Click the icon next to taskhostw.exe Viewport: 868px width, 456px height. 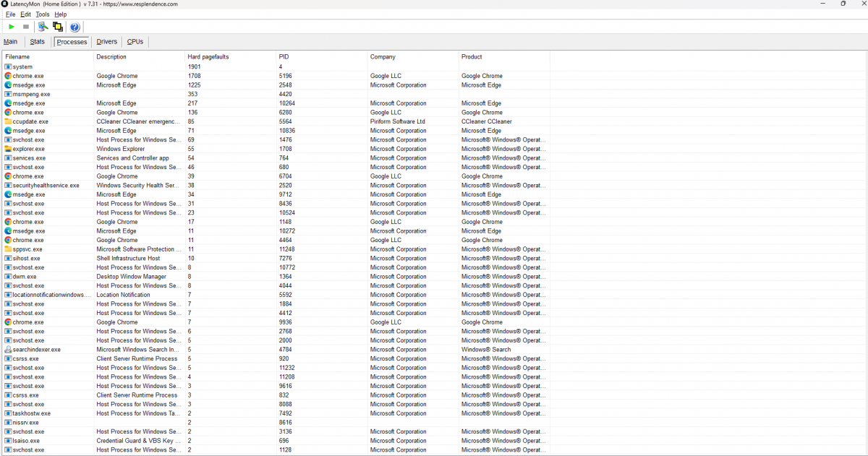click(8, 413)
